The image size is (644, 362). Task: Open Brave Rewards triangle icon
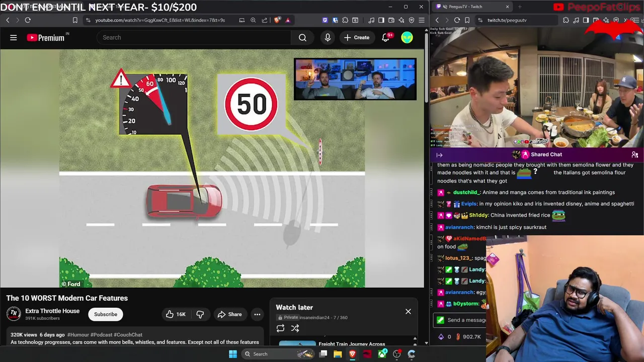click(288, 20)
